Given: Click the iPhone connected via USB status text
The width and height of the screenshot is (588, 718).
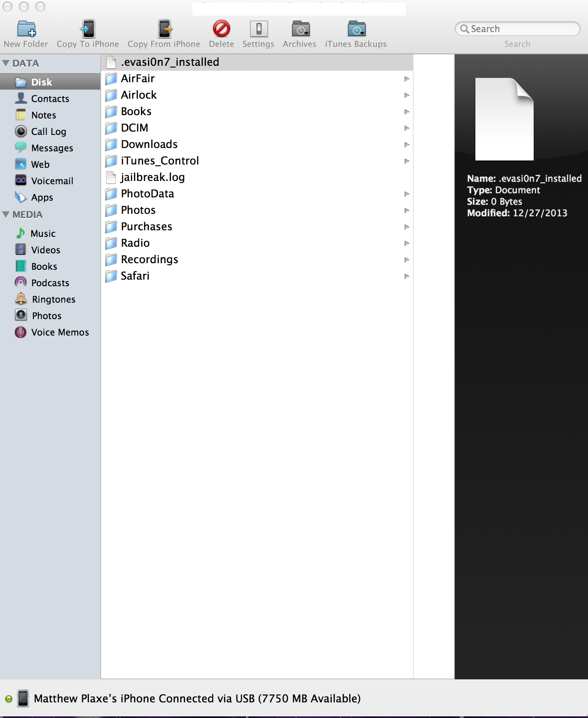Looking at the screenshot, I should (x=197, y=698).
